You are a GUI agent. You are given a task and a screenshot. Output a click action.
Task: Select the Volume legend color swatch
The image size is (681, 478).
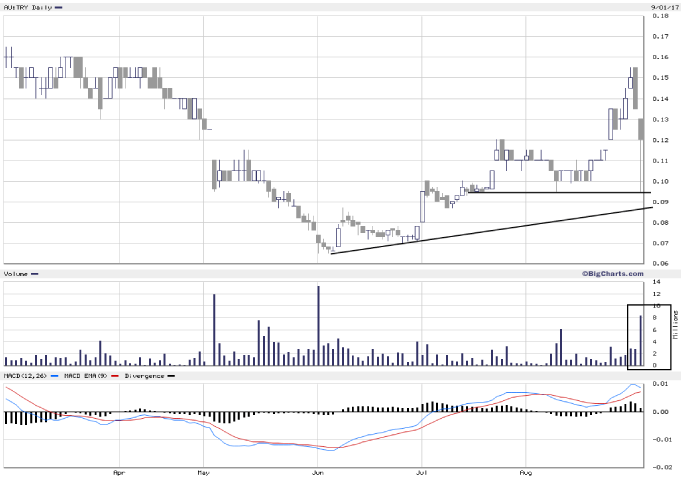pos(35,273)
